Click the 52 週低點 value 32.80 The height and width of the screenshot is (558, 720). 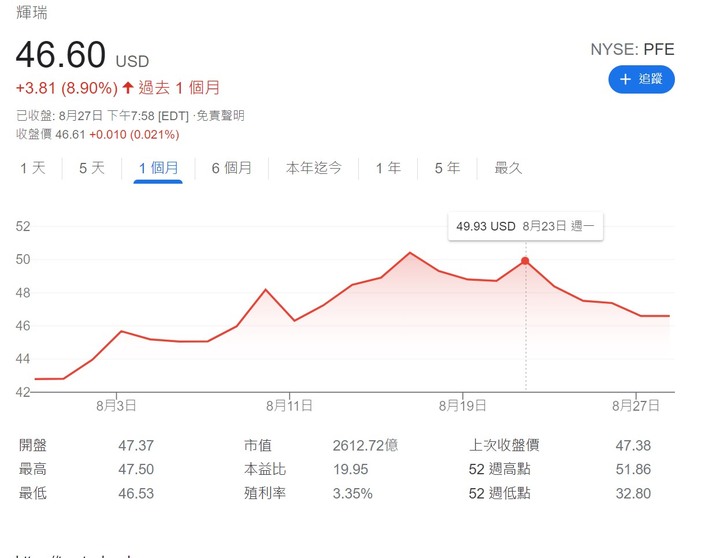pos(633,494)
